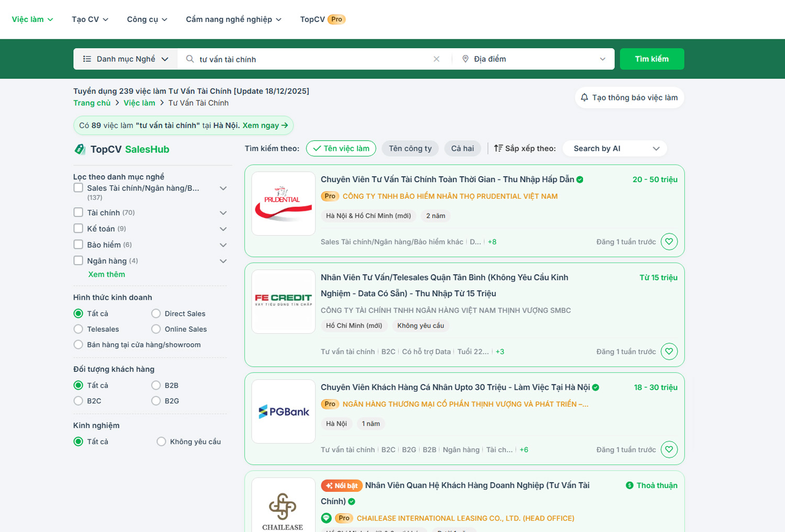This screenshot has height=532, width=785.
Task: Click the Pro badge beside TopCV
Action: (x=337, y=19)
